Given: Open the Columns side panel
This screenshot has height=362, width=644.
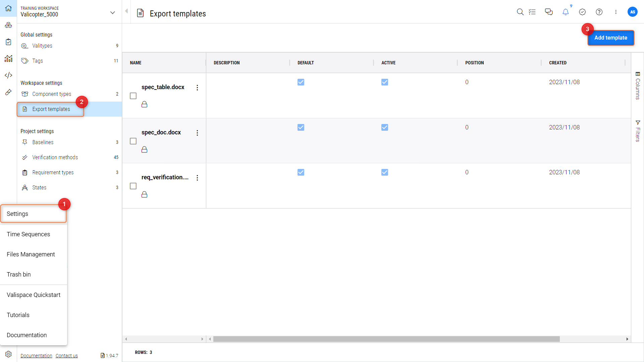Looking at the screenshot, I should pos(638,86).
